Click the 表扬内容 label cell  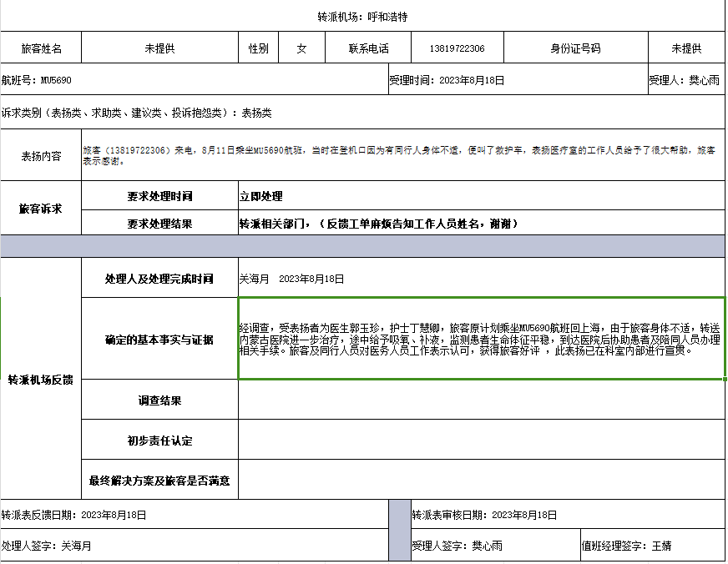[41, 155]
